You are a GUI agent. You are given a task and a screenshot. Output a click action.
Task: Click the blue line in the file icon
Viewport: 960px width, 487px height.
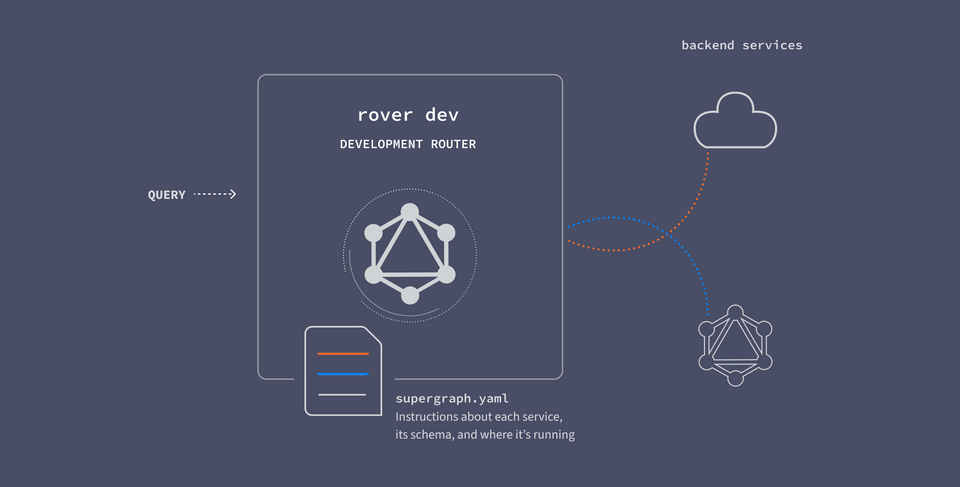tap(343, 374)
